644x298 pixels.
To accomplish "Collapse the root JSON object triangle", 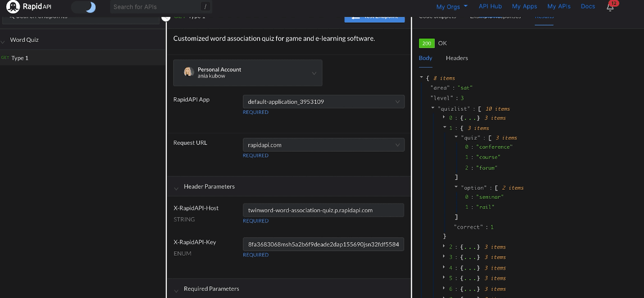I will (422, 78).
